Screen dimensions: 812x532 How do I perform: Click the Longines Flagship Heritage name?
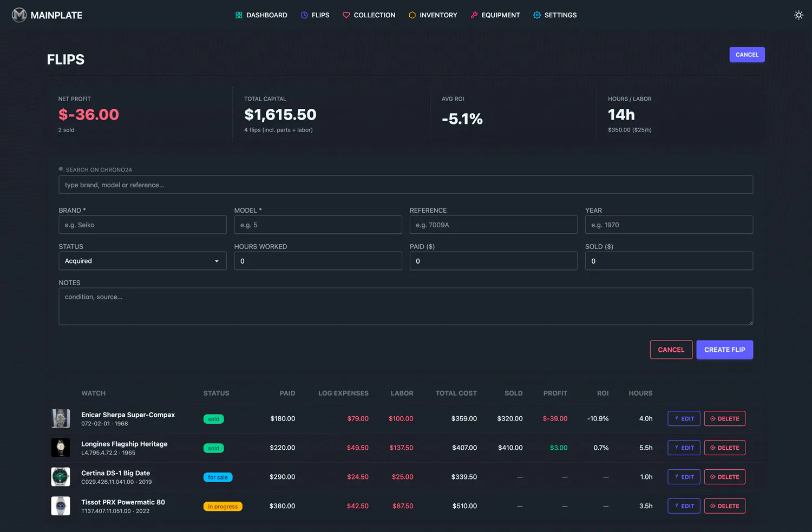tap(125, 444)
